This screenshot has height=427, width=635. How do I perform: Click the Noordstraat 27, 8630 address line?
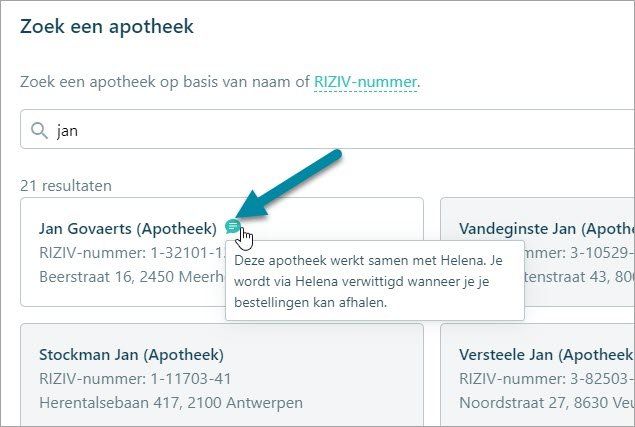[547, 403]
